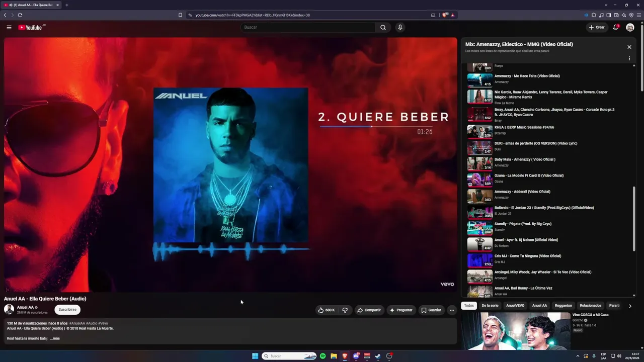Select the "AnuelVEVO" filter chip
This screenshot has height=362, width=644.
click(515, 306)
